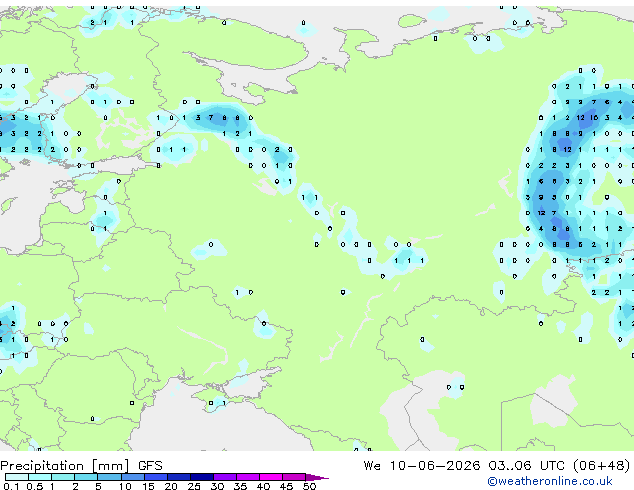Click the 30–35 mm purple legend box
634x490 pixels.
click(x=224, y=477)
